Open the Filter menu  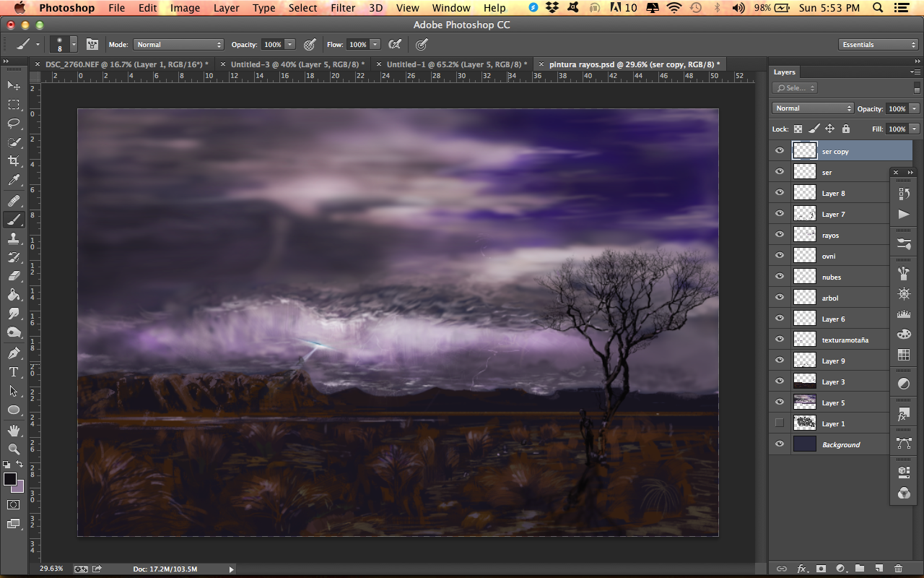[x=343, y=8]
